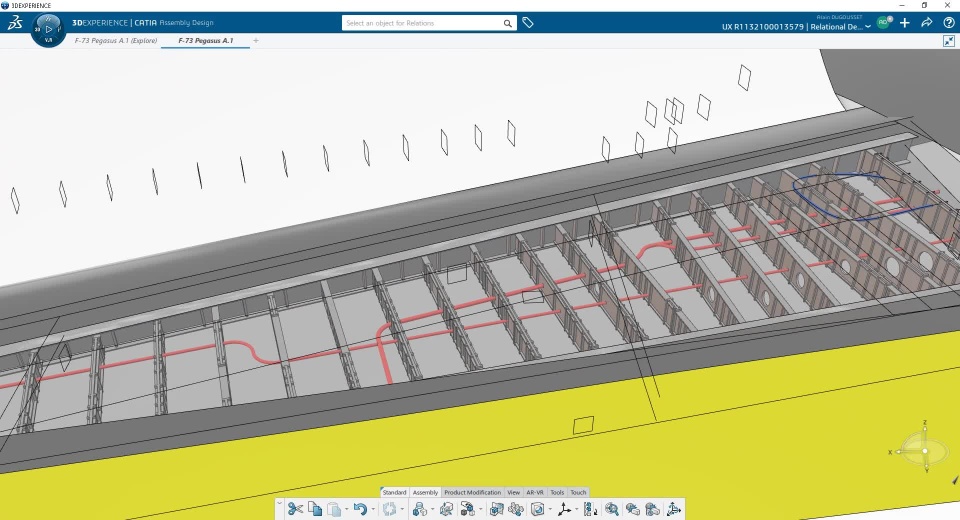Image resolution: width=960 pixels, height=520 pixels.
Task: Click the cube-with-pencil edit icon
Action: tap(446, 509)
